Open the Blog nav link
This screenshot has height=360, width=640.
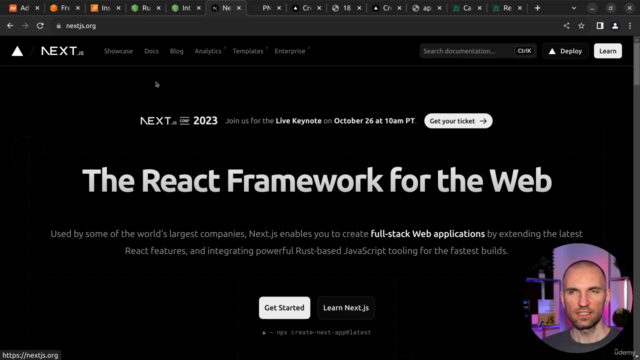176,51
